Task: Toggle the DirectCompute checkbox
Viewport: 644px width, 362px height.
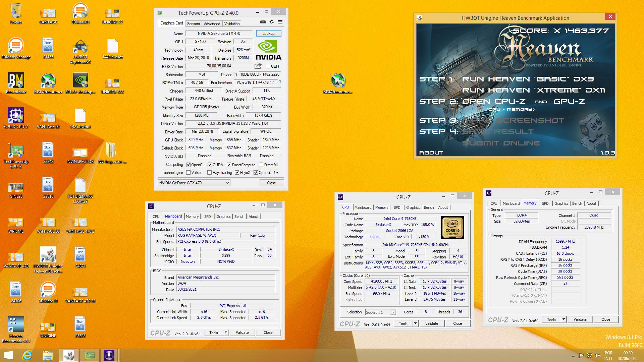Action: click(229, 165)
